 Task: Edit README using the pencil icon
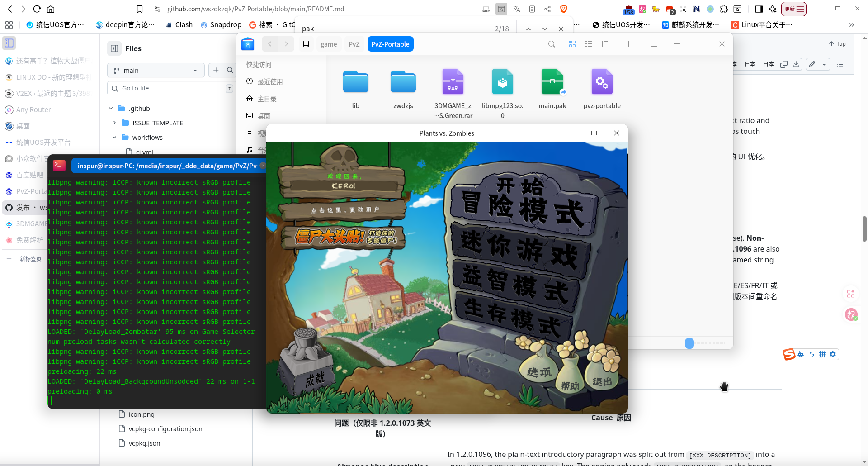pyautogui.click(x=811, y=64)
